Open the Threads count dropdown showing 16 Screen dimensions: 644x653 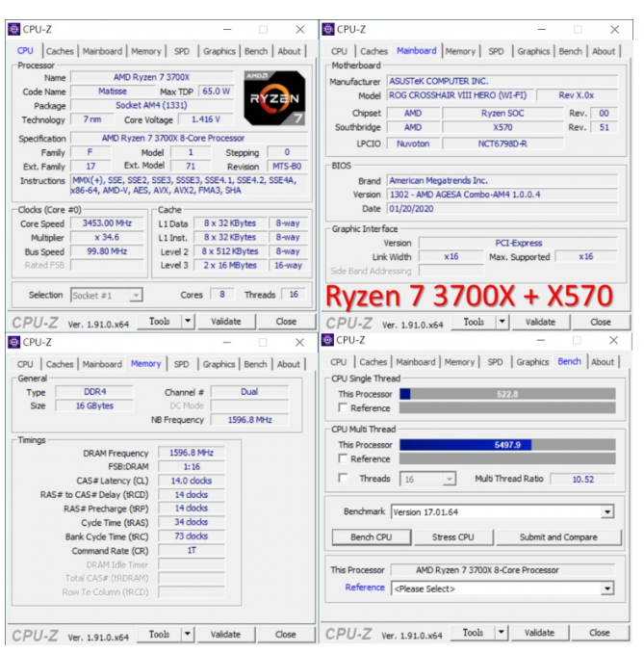(427, 479)
